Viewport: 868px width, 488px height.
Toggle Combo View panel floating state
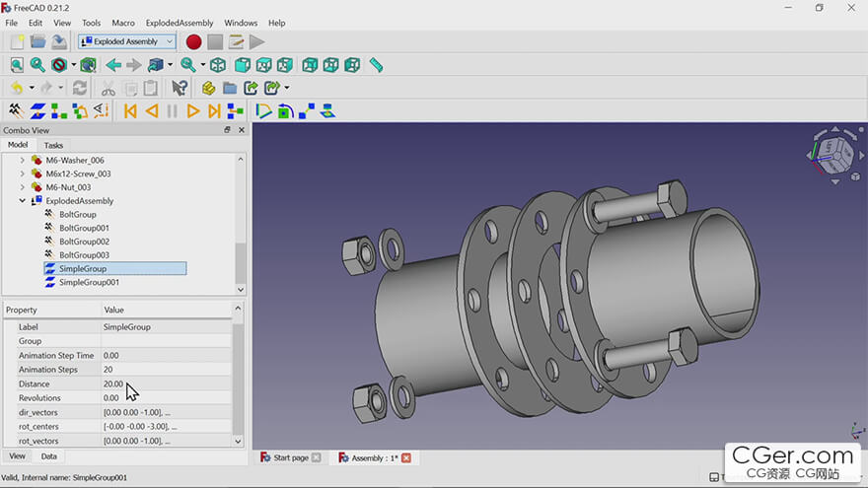point(227,130)
